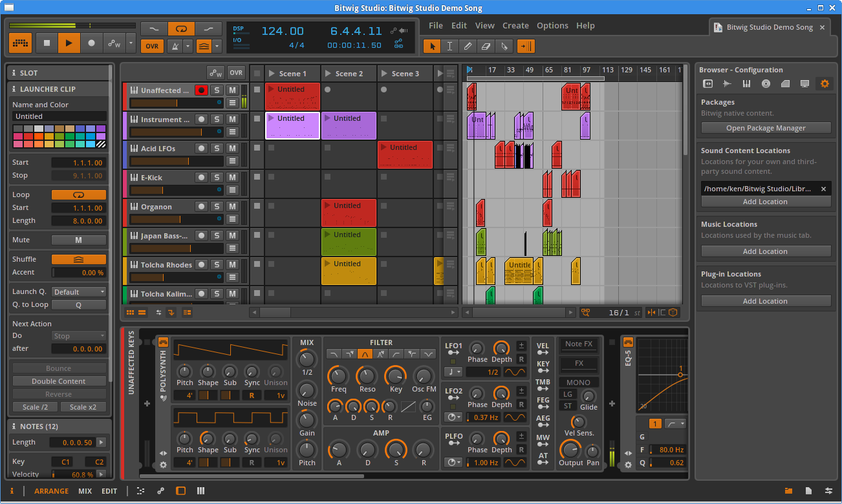
Task: Open the File menu
Action: pyautogui.click(x=436, y=26)
